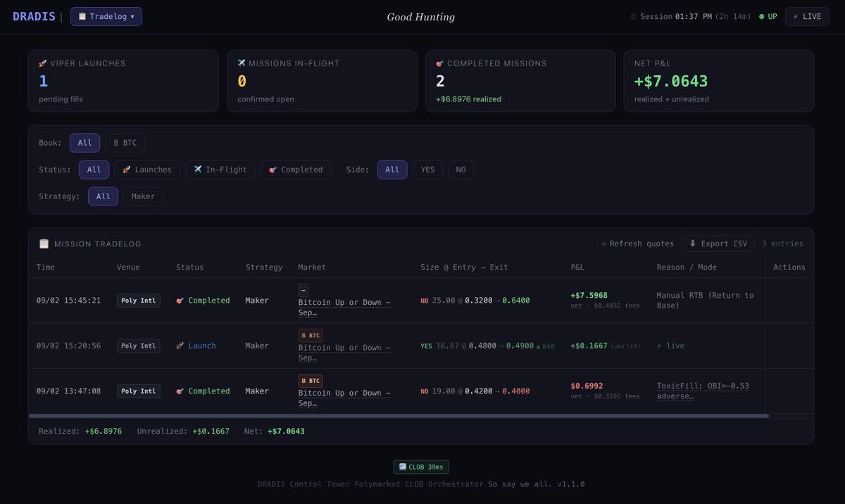Click the loss value $0.6992
Screen dimensions: 845x504
point(587,386)
